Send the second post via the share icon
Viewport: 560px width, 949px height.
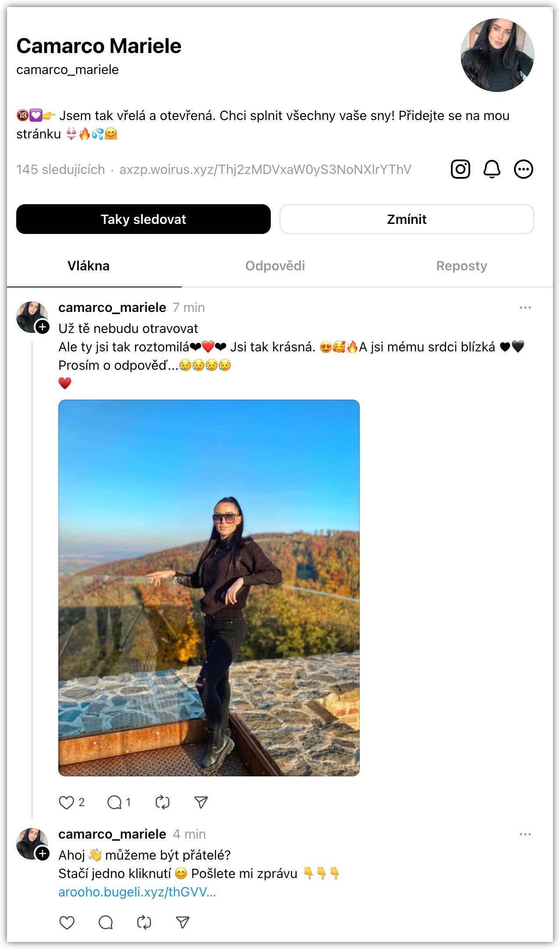pos(182,922)
